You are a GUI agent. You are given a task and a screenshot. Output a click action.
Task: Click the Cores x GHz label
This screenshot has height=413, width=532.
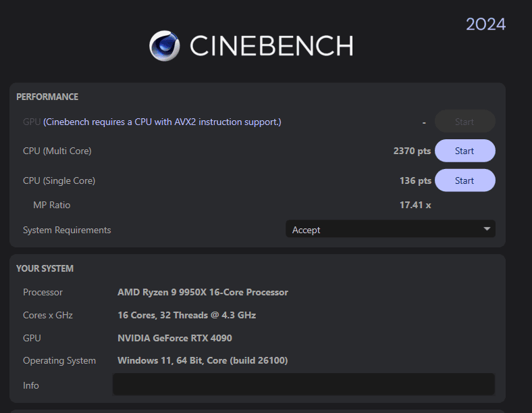48,315
